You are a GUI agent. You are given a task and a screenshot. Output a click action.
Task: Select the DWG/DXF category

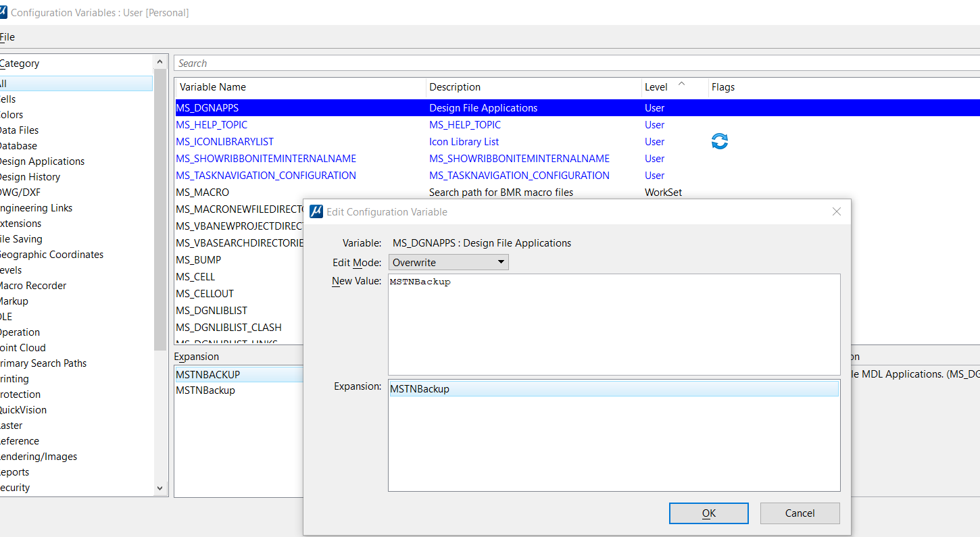tap(20, 193)
